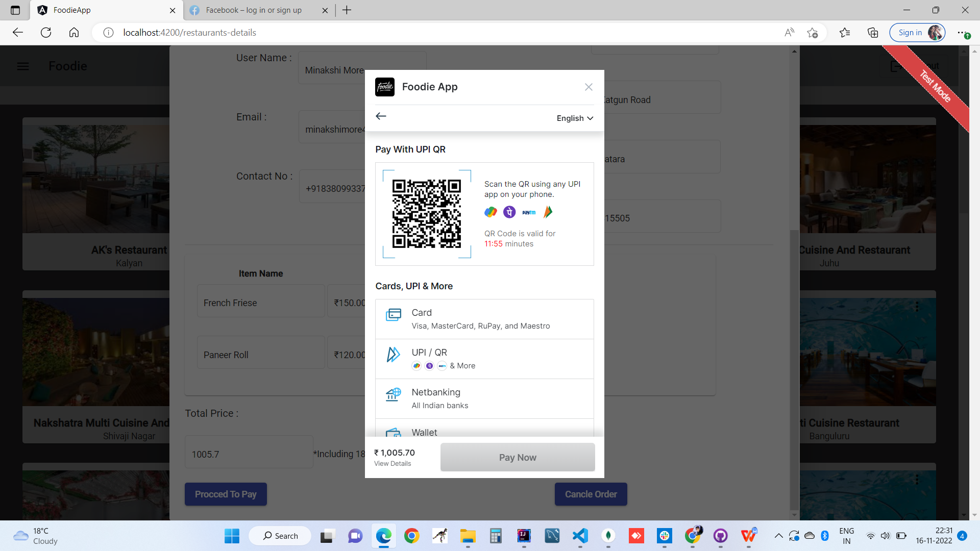Click the Paytm icon

[528, 212]
